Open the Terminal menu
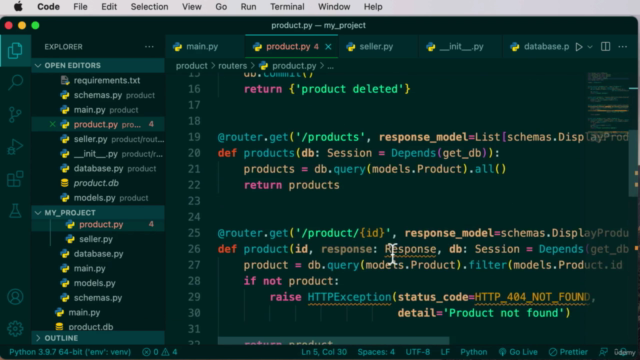The image size is (640, 360). 287,7
